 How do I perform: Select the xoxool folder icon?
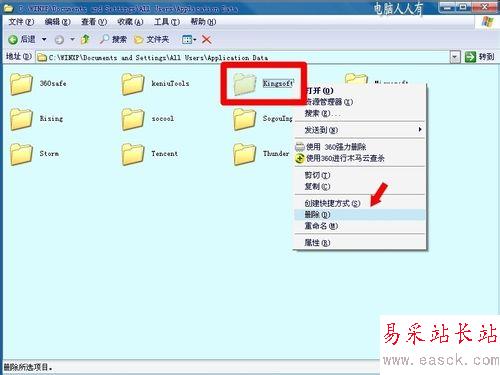(133, 119)
